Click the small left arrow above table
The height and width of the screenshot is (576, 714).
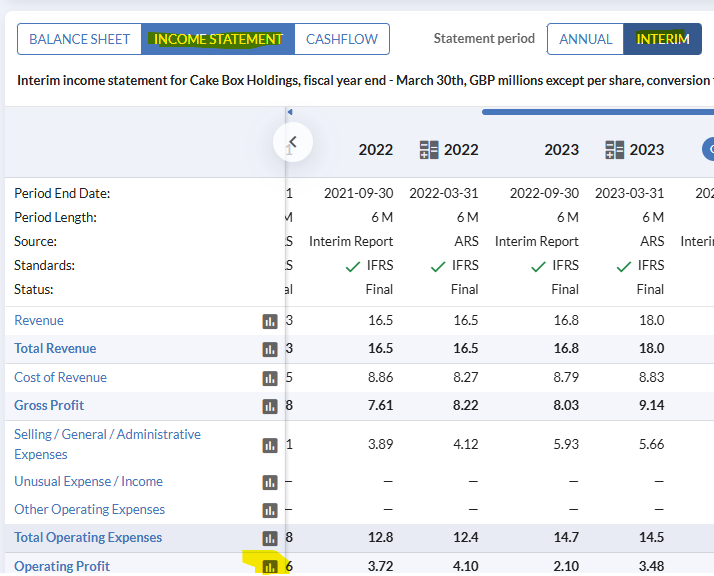coord(290,112)
